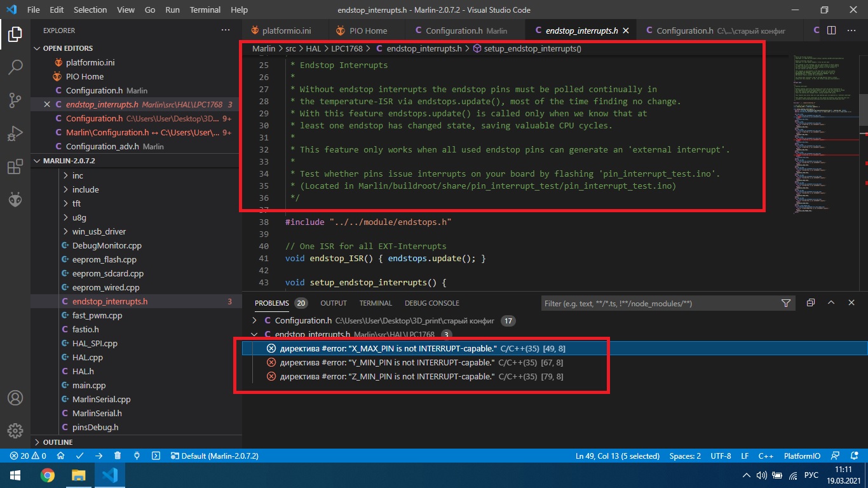
Task: Close endstop_interrupts.h in Open Editors list
Action: 47,104
